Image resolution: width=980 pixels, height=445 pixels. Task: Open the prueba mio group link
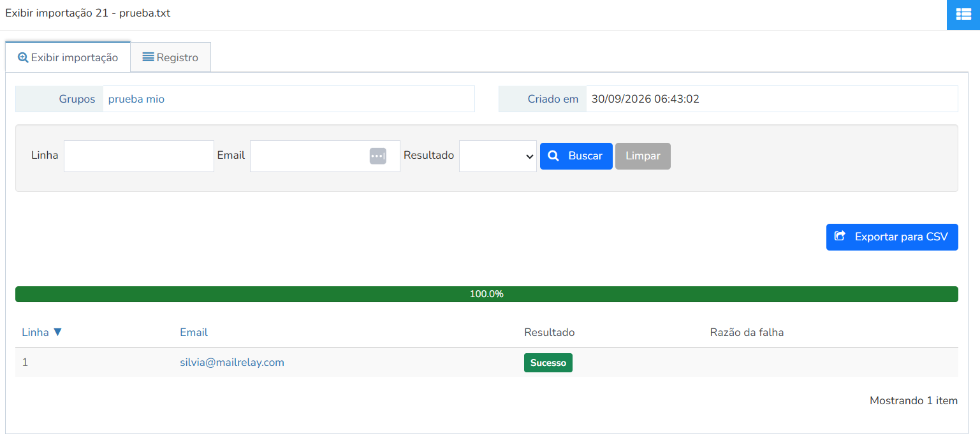tap(136, 99)
